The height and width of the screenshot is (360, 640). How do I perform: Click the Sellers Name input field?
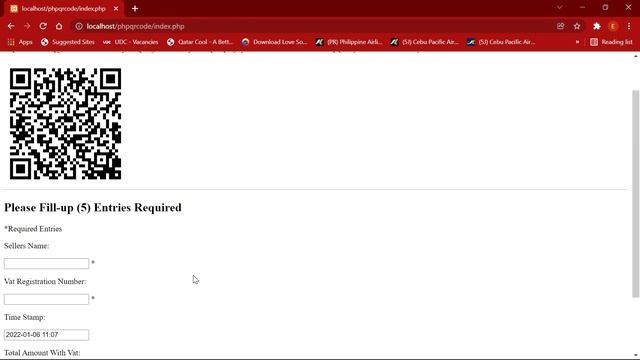click(47, 263)
